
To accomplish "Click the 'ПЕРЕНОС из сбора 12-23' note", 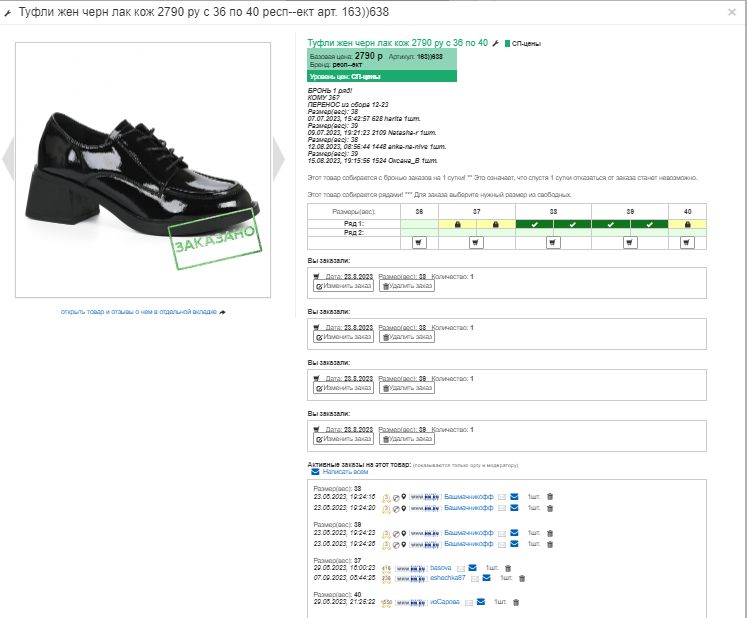I will (348, 104).
